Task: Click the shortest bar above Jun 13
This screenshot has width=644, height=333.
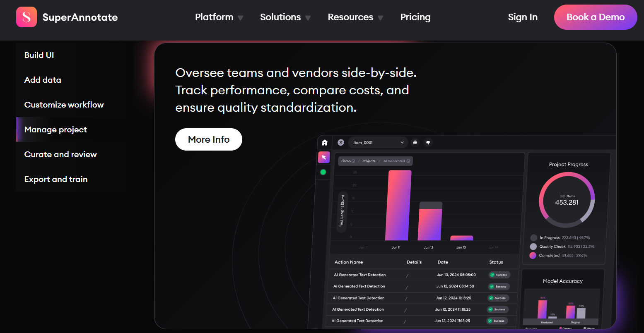Action: pos(461,238)
